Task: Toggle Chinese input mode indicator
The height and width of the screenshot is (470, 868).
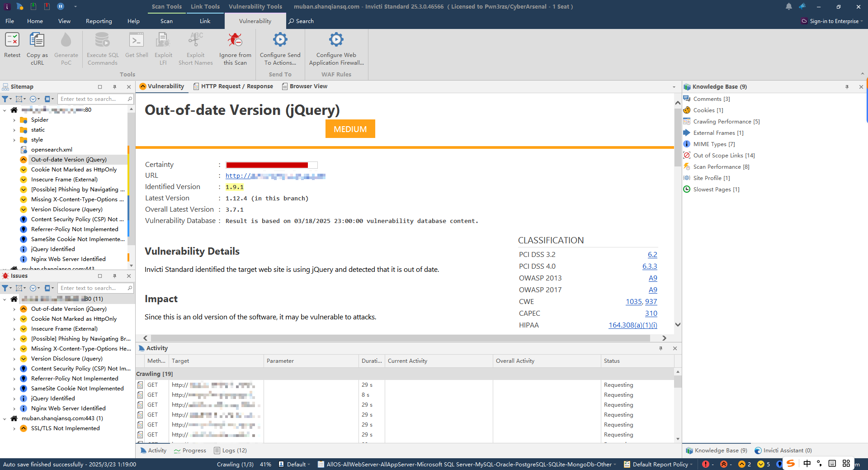Action: 807,464
